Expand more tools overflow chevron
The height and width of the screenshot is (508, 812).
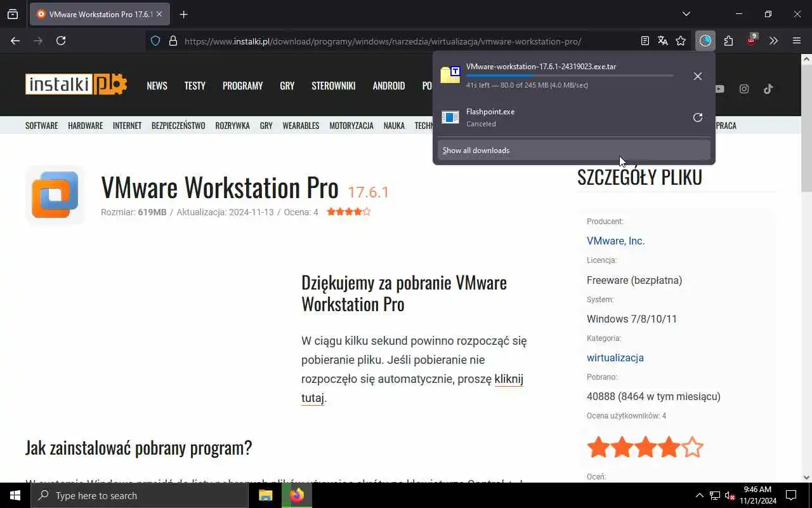click(773, 41)
